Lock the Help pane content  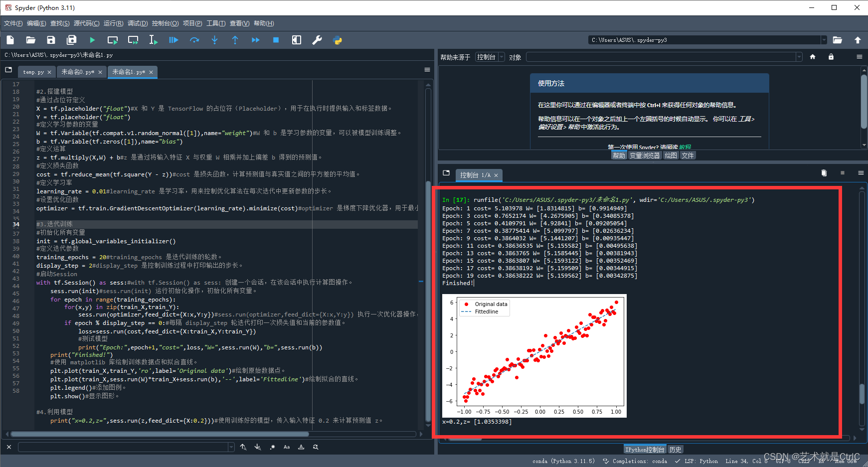point(831,56)
